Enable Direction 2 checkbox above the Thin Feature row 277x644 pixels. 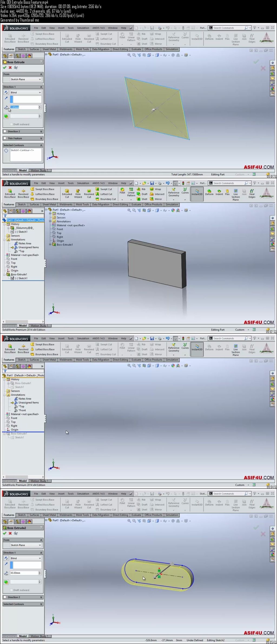click(x=5, y=132)
